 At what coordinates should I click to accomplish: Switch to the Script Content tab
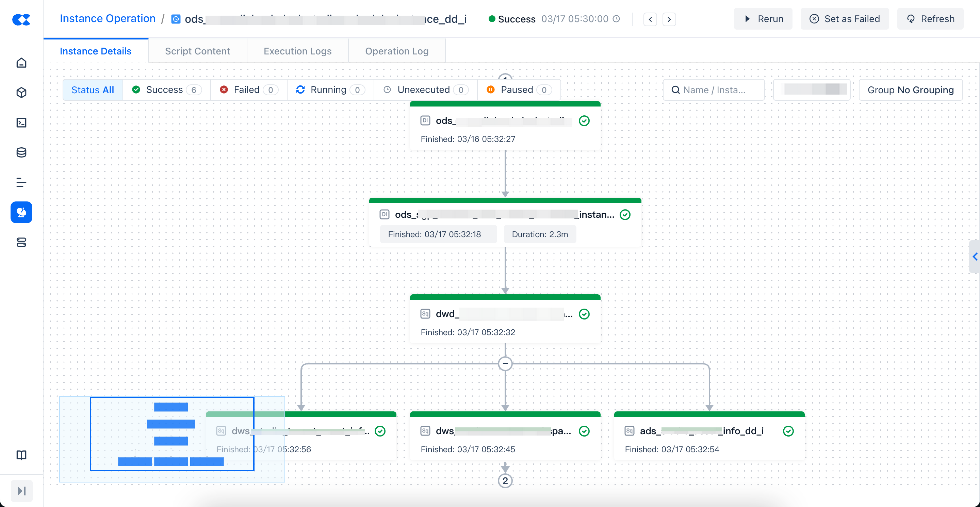pyautogui.click(x=197, y=51)
